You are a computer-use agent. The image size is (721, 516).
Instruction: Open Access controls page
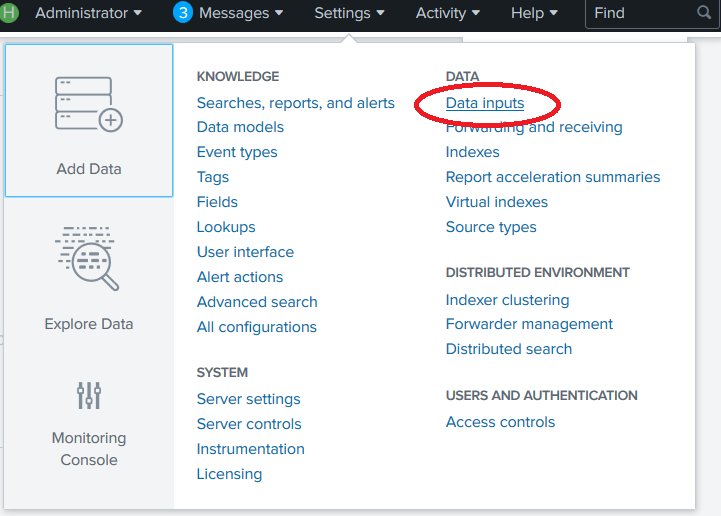point(500,422)
